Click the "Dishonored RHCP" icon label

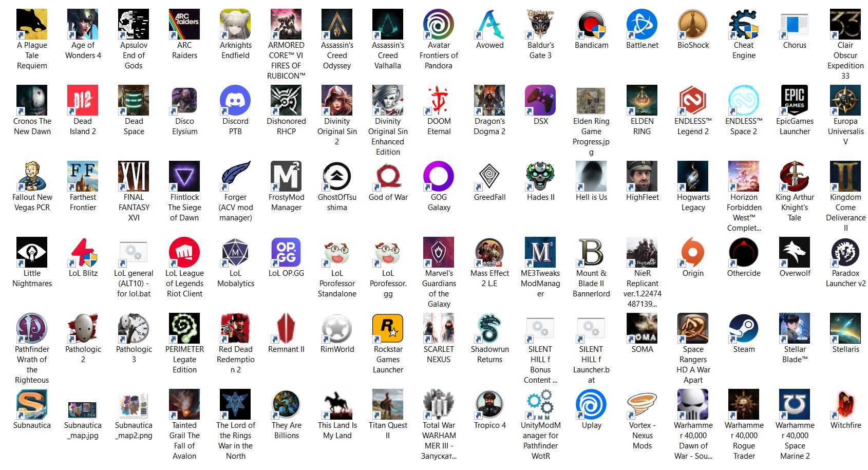click(286, 126)
